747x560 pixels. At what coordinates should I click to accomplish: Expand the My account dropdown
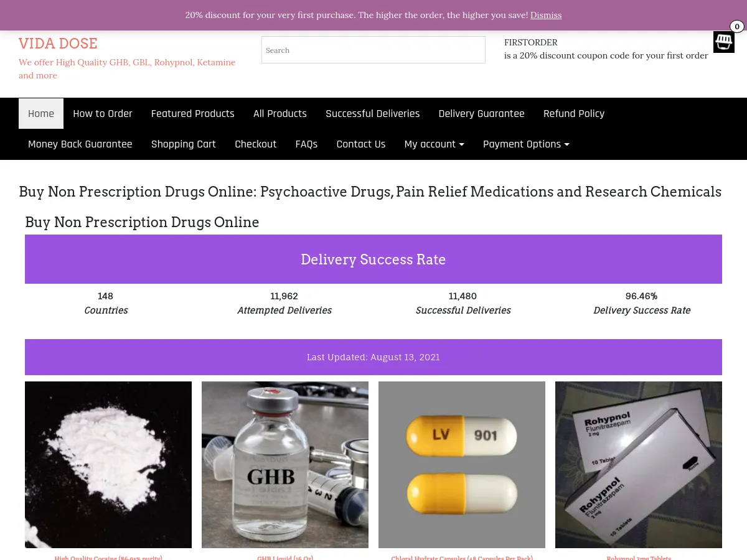(x=435, y=144)
